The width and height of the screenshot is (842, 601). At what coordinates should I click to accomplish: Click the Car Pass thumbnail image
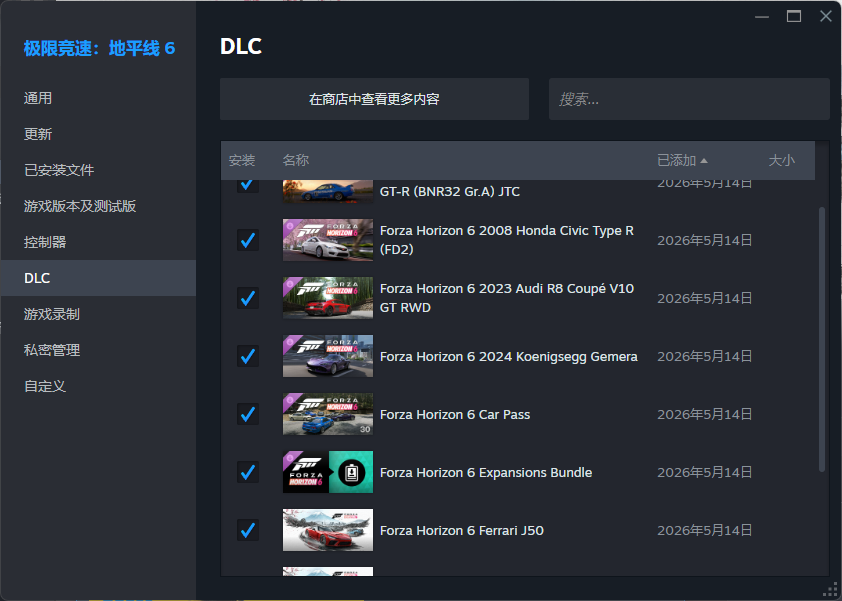pyautogui.click(x=328, y=414)
